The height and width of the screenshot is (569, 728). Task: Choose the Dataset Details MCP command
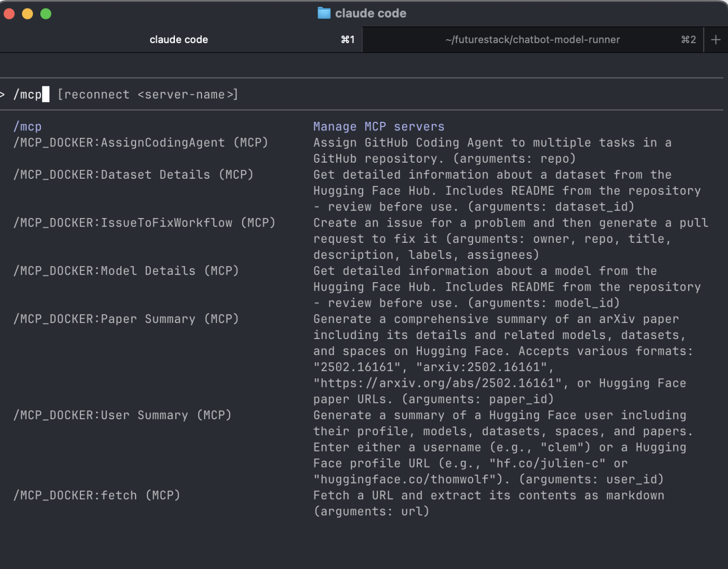tap(134, 174)
